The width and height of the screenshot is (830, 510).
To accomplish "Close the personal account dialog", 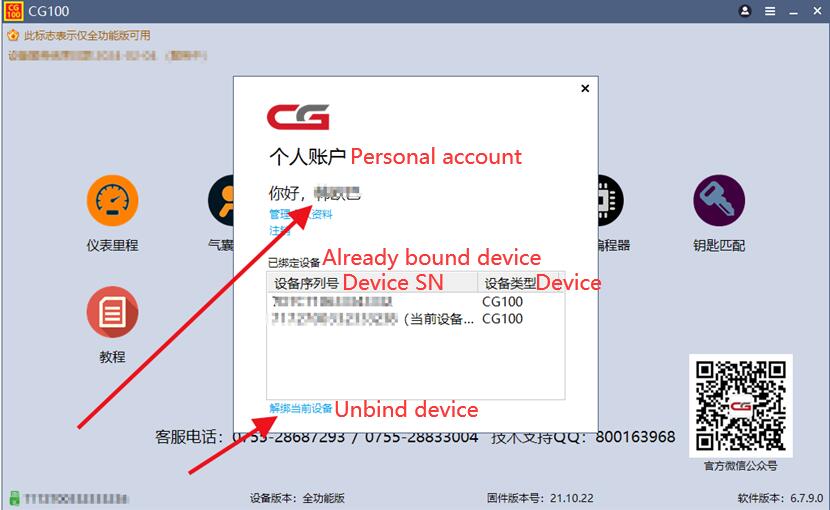I will (585, 88).
